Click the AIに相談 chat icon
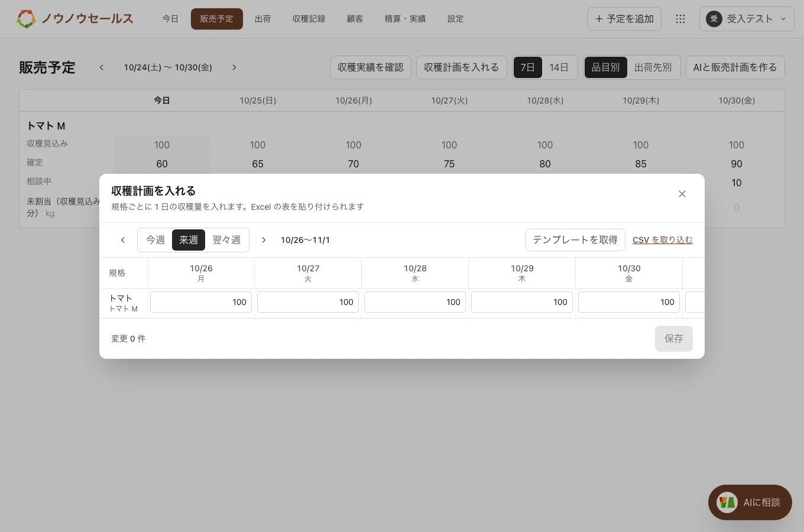This screenshot has width=804, height=532. [727, 502]
